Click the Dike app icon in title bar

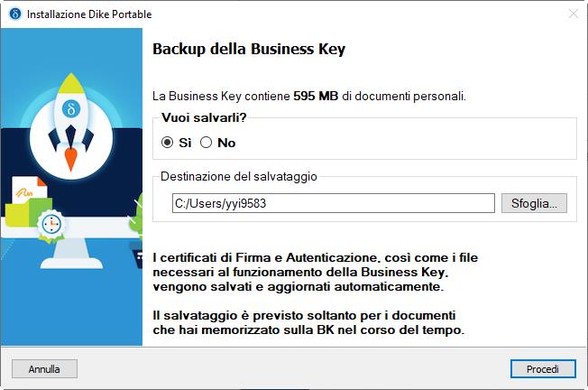(14, 14)
